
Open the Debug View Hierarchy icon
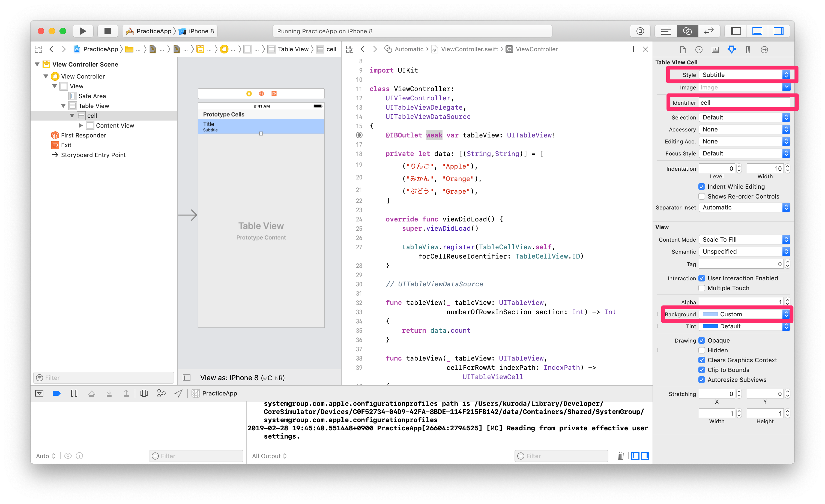144,393
